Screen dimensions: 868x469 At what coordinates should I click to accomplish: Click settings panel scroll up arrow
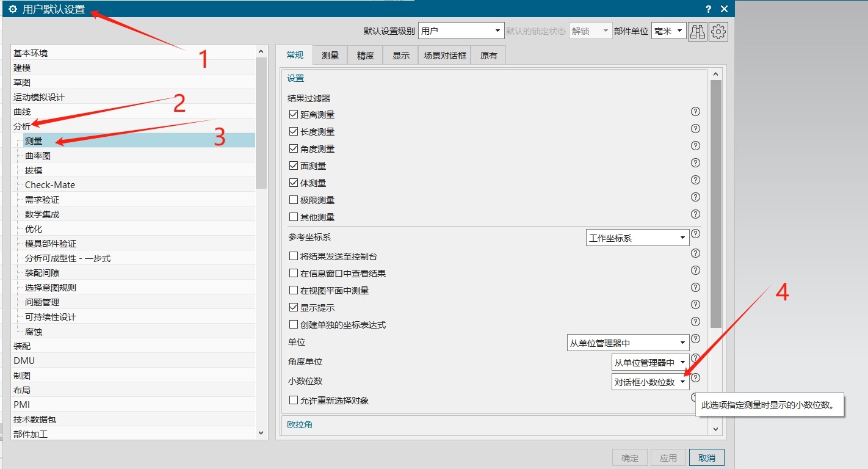(717, 74)
